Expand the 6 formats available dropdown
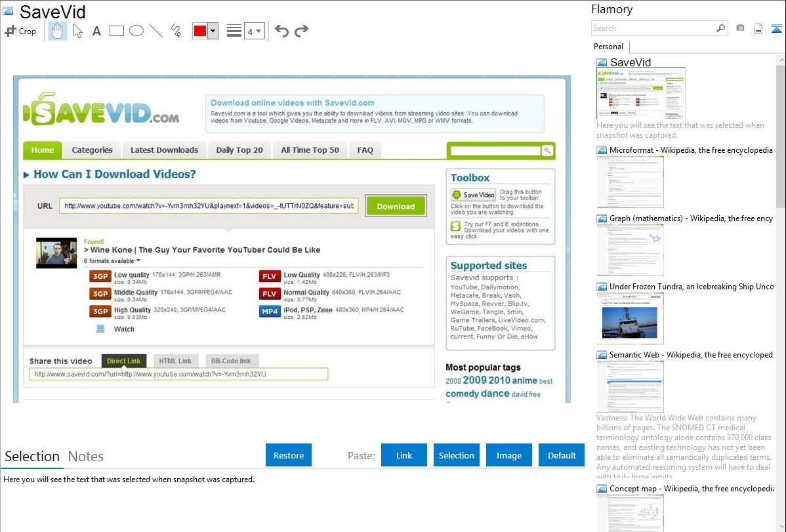This screenshot has width=786, height=532. click(112, 260)
